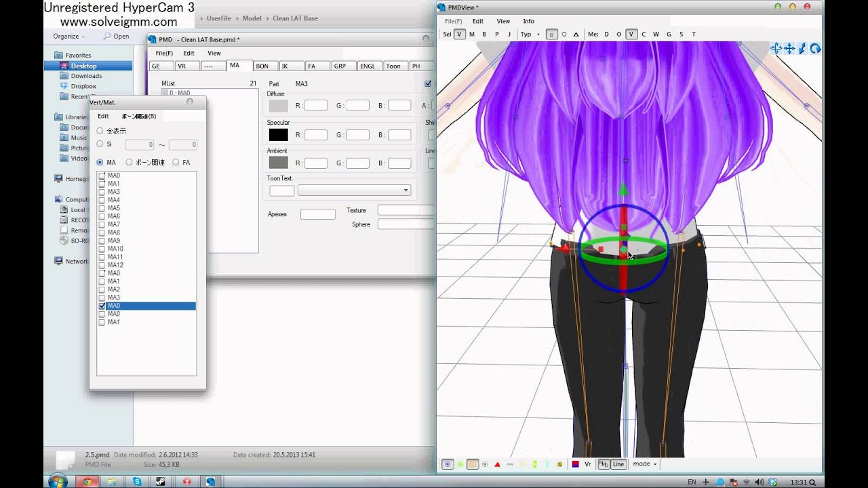This screenshot has width=868, height=488.
Task: Open Skype from the taskbar
Action: 138,481
